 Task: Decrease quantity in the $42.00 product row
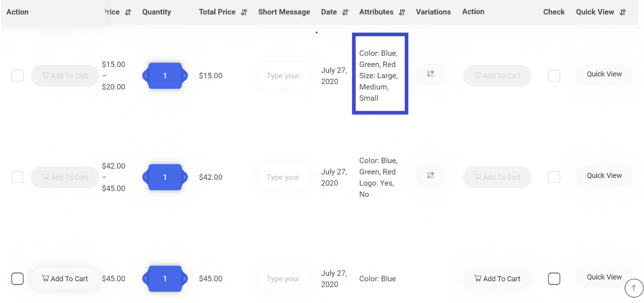pyautogui.click(x=146, y=177)
